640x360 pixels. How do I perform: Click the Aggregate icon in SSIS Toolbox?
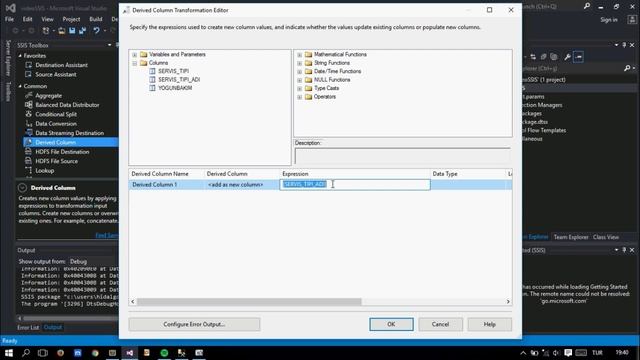point(29,96)
